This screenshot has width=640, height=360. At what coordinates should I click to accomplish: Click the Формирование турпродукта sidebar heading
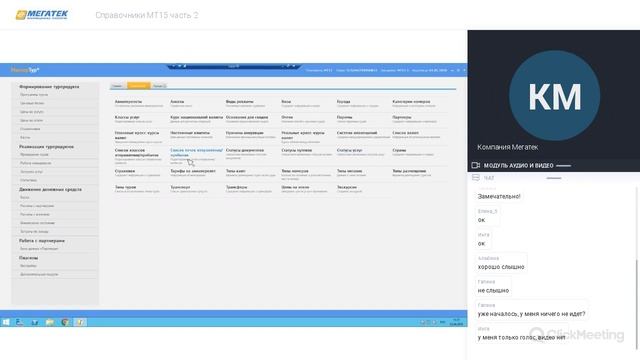tap(49, 87)
